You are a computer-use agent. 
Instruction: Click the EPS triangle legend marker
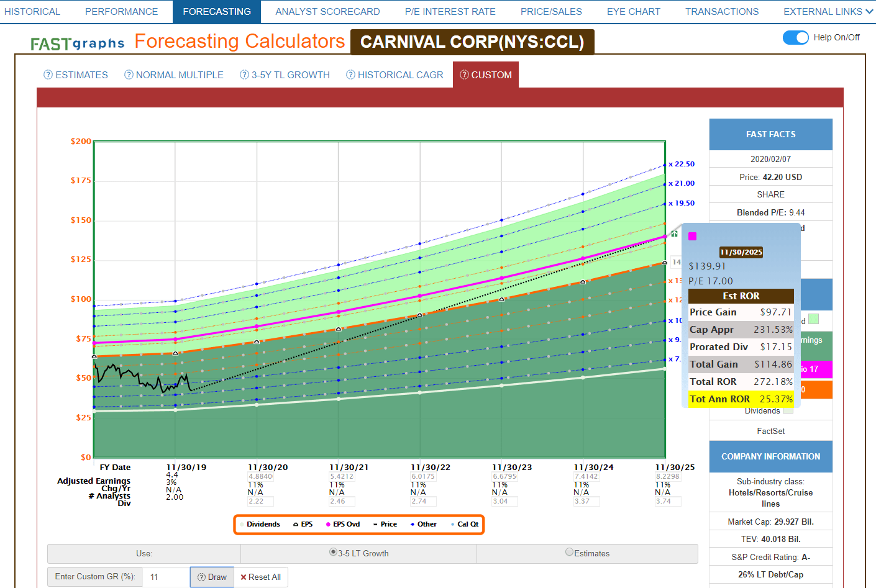(x=296, y=525)
